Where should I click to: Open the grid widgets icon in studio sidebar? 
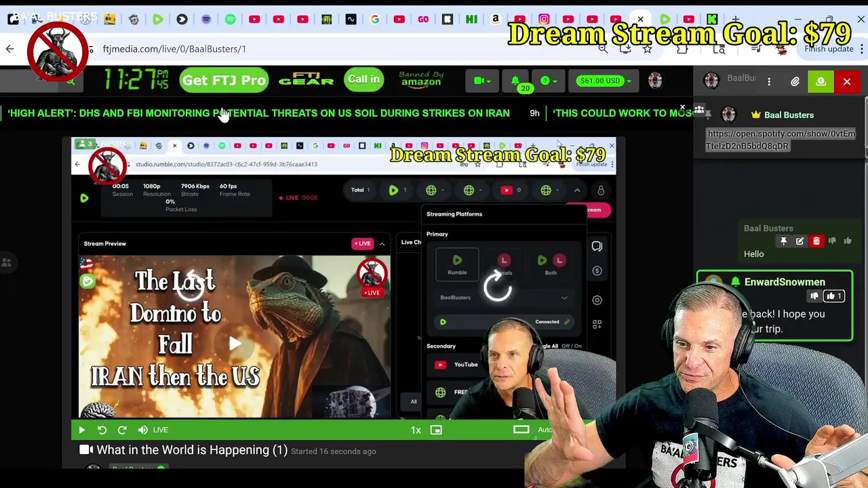coord(597,325)
